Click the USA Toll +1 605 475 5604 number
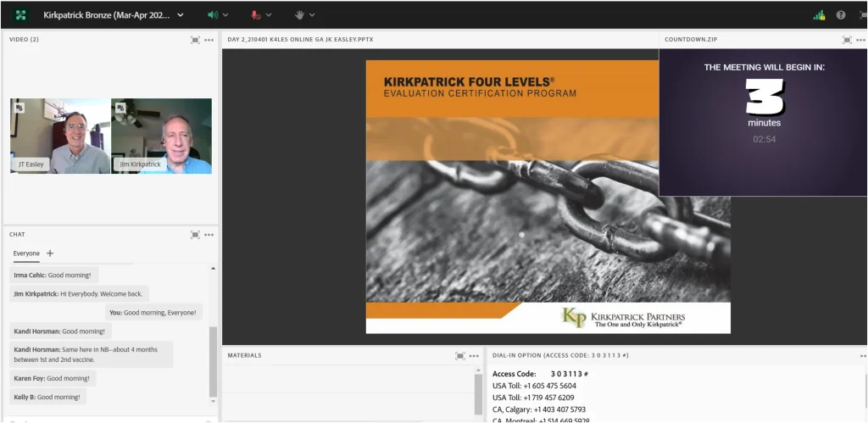Image resolution: width=868 pixels, height=423 pixels. (534, 386)
